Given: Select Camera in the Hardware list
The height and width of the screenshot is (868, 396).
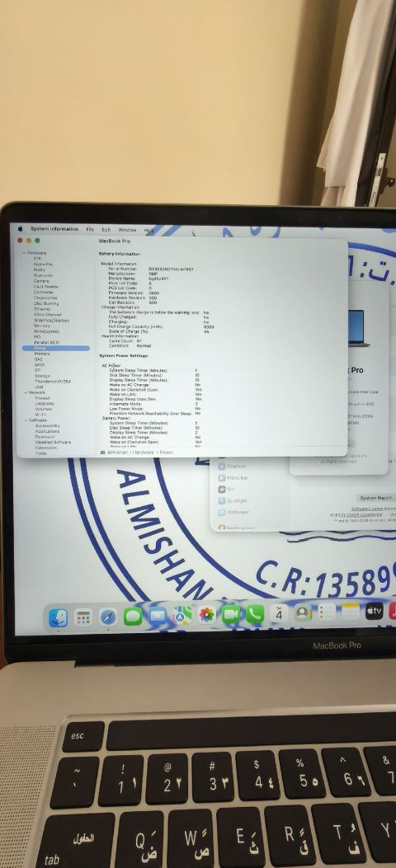Looking at the screenshot, I should pos(41,280).
